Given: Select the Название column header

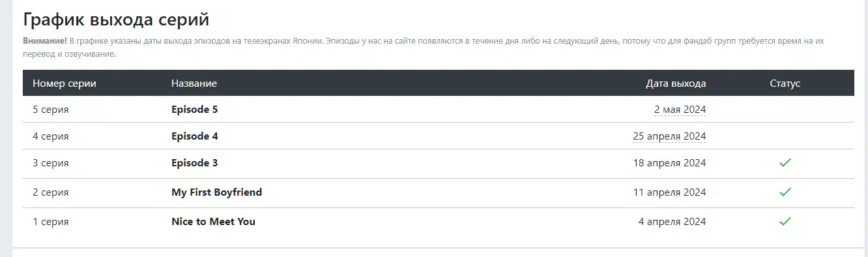Looking at the screenshot, I should (x=194, y=83).
